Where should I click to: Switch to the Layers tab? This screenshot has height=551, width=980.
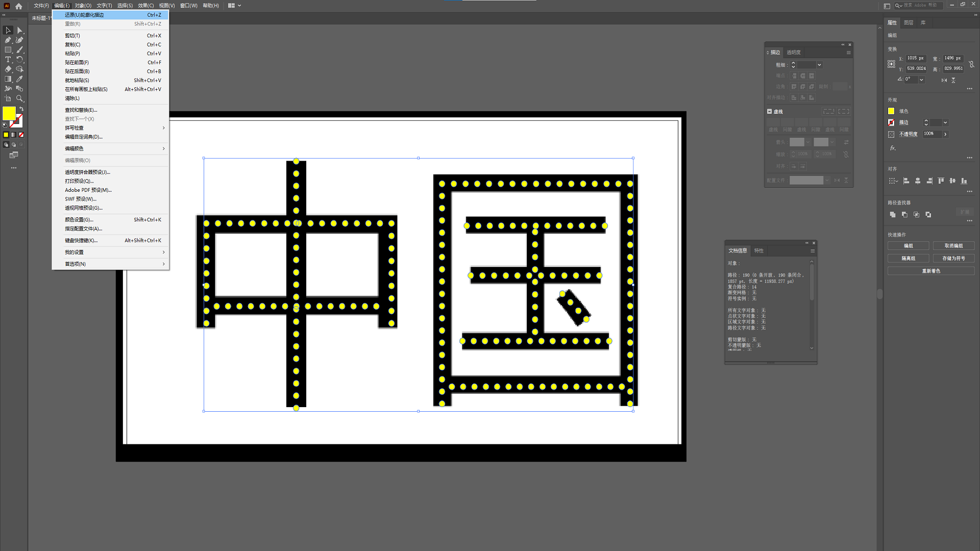pos(908,22)
